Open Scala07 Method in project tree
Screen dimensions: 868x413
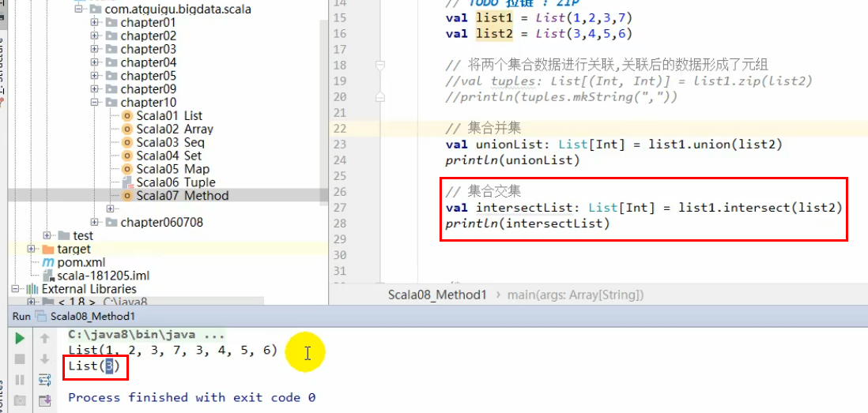(182, 195)
